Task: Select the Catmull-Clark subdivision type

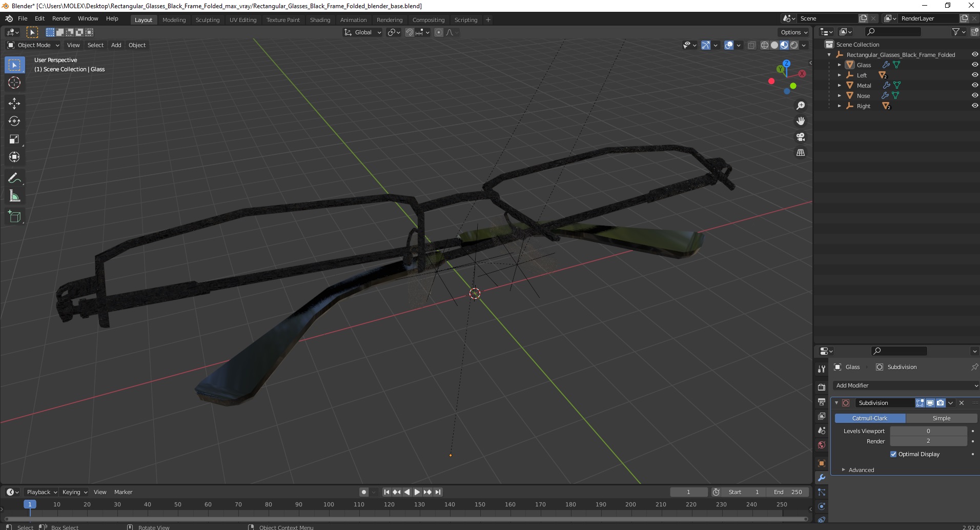Action: click(x=870, y=418)
